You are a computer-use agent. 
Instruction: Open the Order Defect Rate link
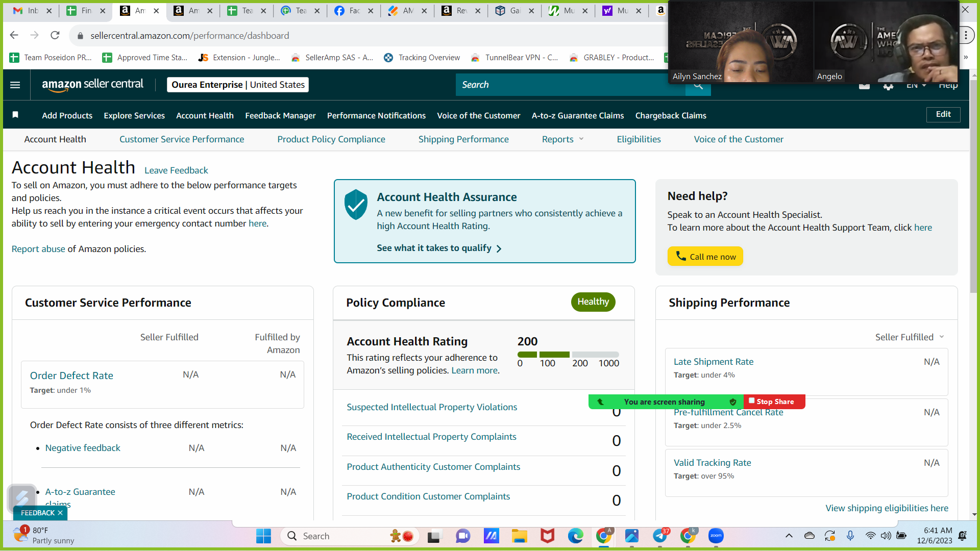point(71,375)
